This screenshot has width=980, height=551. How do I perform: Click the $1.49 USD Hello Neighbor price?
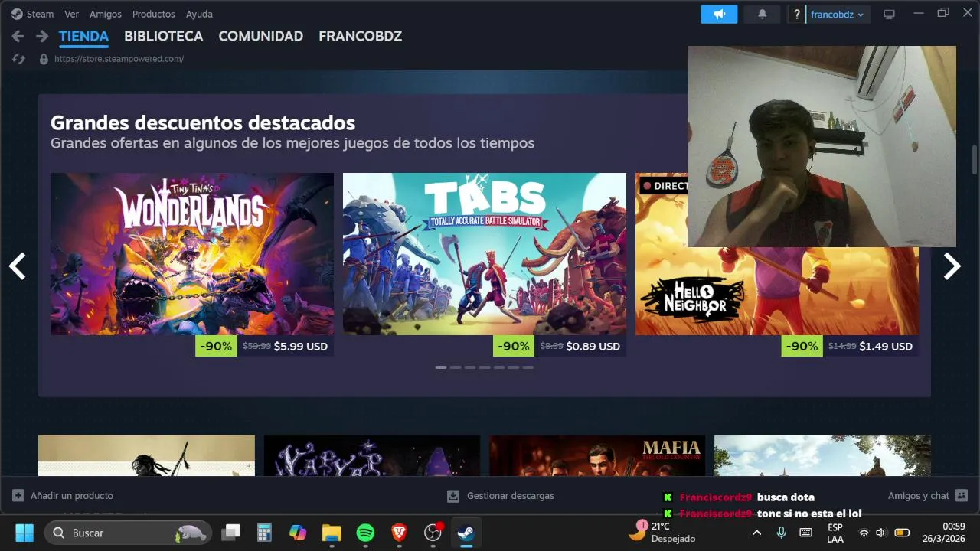click(886, 346)
